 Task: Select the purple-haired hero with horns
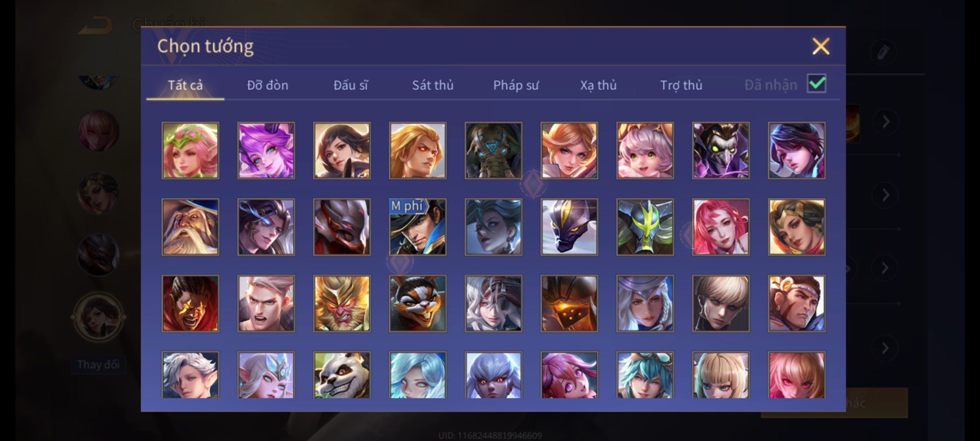click(266, 150)
